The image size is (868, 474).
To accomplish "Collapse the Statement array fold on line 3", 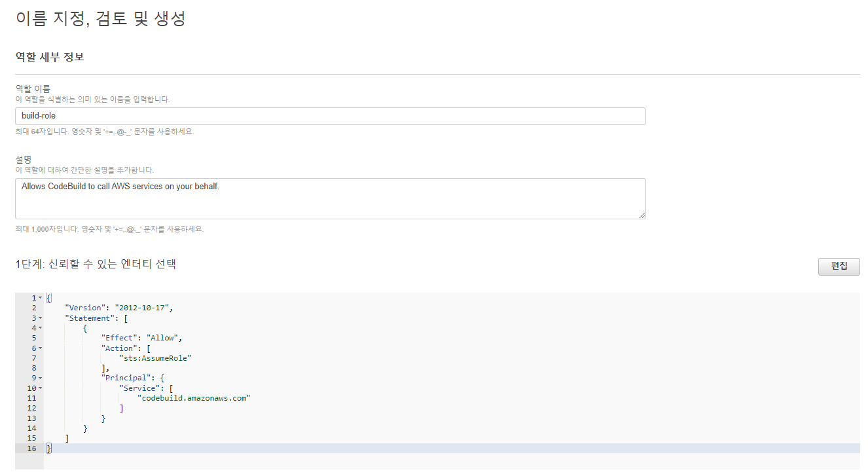I will tap(41, 318).
